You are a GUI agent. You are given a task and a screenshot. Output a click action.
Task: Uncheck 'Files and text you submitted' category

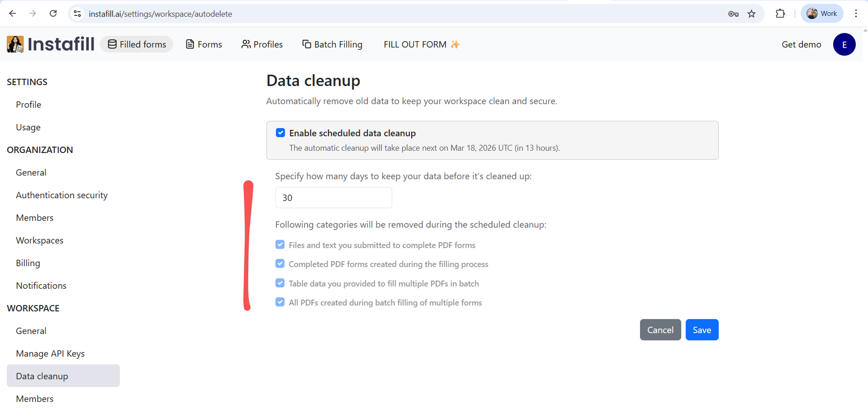[280, 244]
